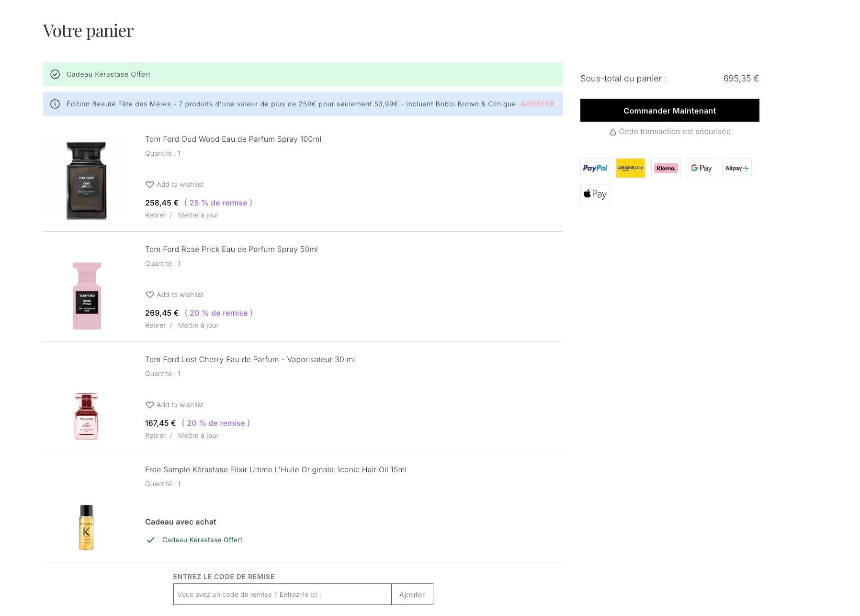Click the discount code input field
Image resolution: width=860 pixels, height=616 pixels.
click(x=283, y=594)
